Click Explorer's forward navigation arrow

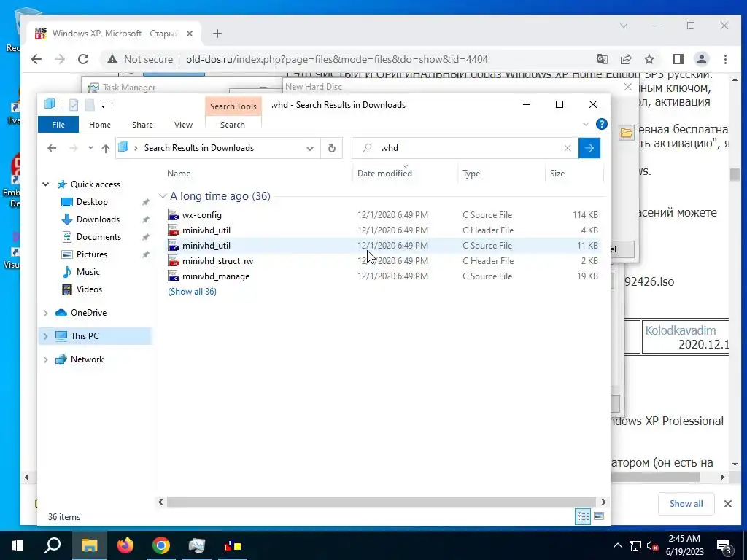pos(74,148)
